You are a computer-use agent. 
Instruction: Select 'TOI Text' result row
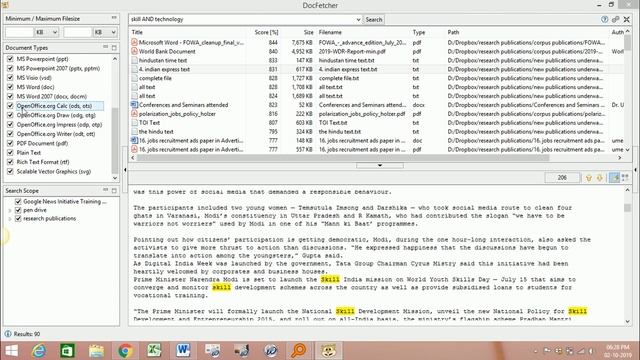tap(377, 123)
